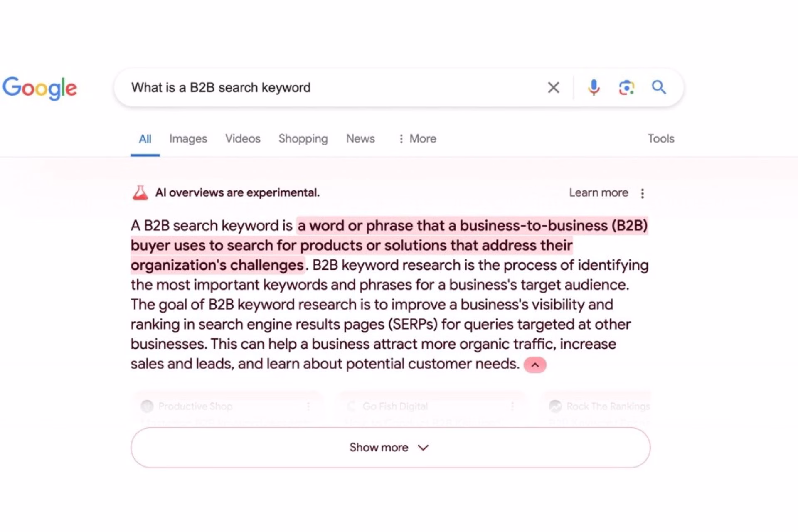Viewport: 798px width, 532px height.
Task: Click the magnifying glass search icon
Action: point(659,87)
